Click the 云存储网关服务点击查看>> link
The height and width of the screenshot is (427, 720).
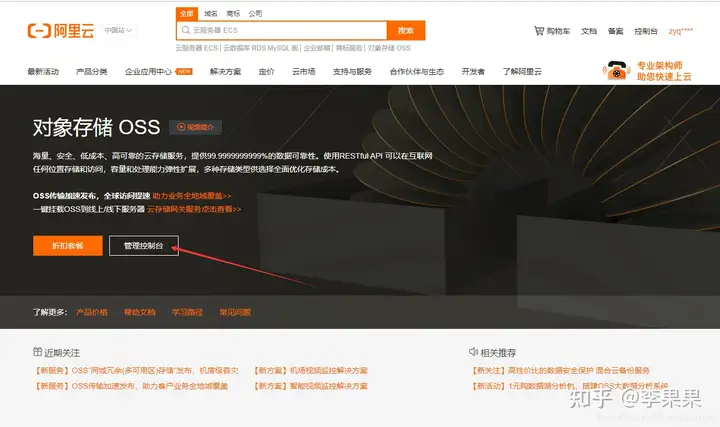194,209
